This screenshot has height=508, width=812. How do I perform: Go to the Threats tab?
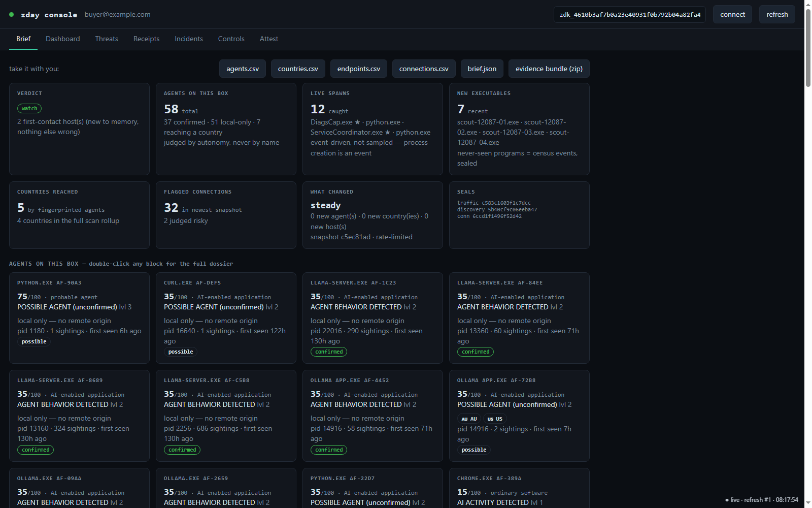pyautogui.click(x=107, y=39)
